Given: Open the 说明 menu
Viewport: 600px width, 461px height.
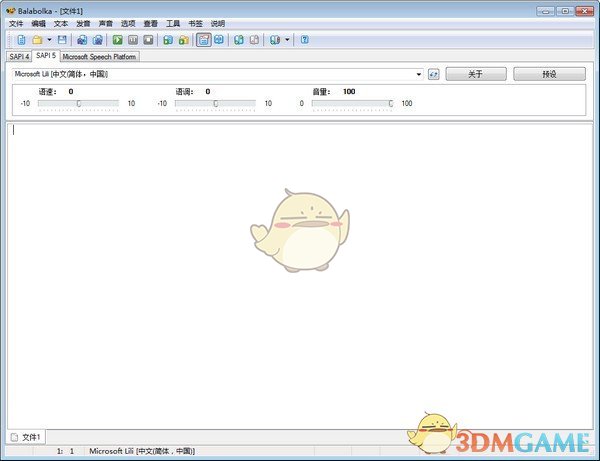Looking at the screenshot, I should coord(218,24).
